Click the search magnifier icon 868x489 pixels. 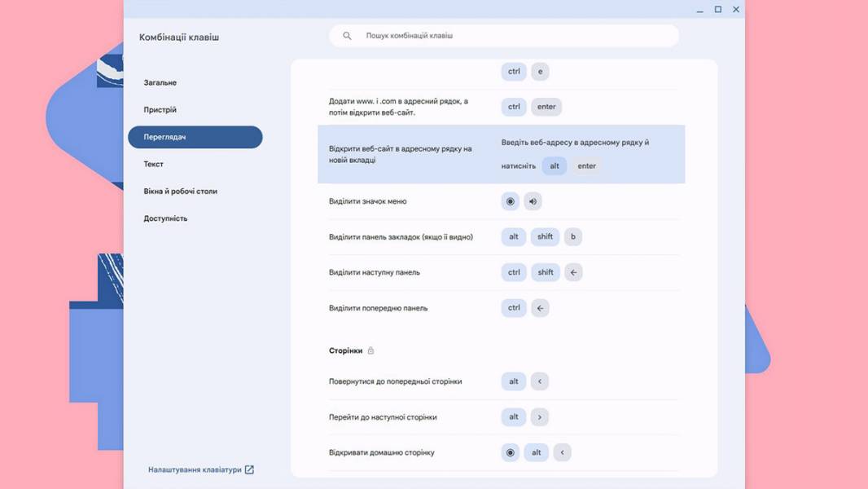tap(347, 35)
